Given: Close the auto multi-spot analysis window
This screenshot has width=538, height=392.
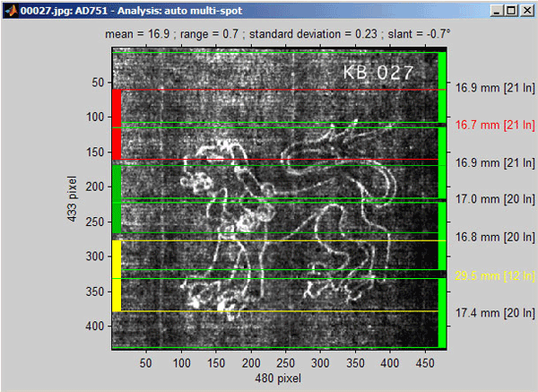Looking at the screenshot, I should [527, 11].
